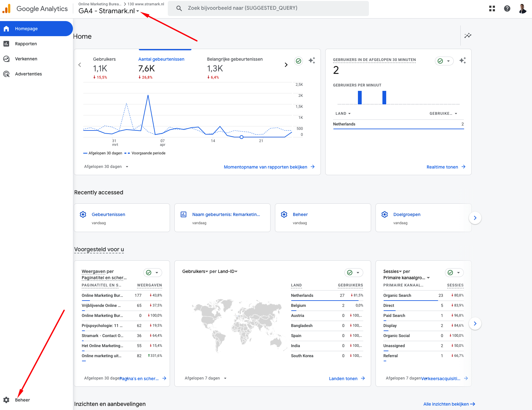The width and height of the screenshot is (532, 410).
Task: Toggle the check status on Sessies card
Action: point(451,273)
